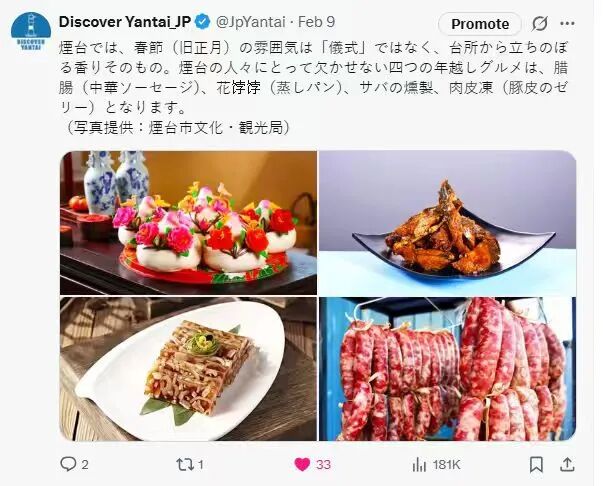Screen dimensions: 603x486
Task: View post analytics bar chart icon
Action: (419, 465)
